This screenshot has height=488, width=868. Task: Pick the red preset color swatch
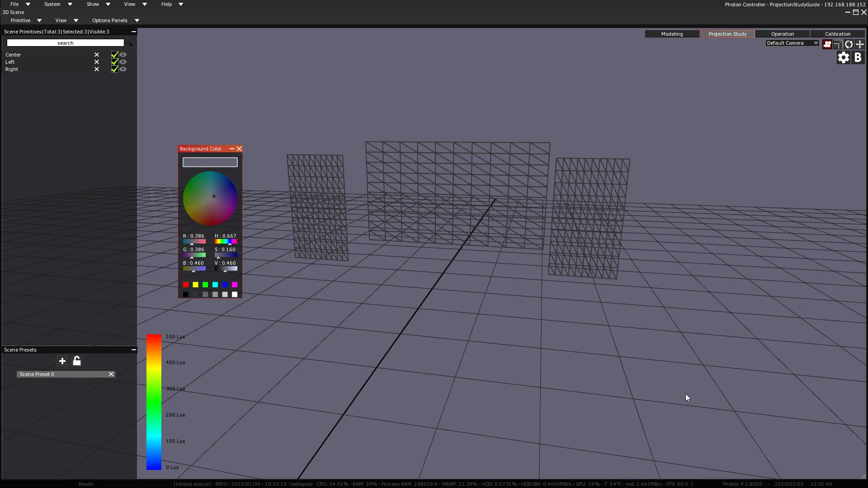[x=186, y=285]
